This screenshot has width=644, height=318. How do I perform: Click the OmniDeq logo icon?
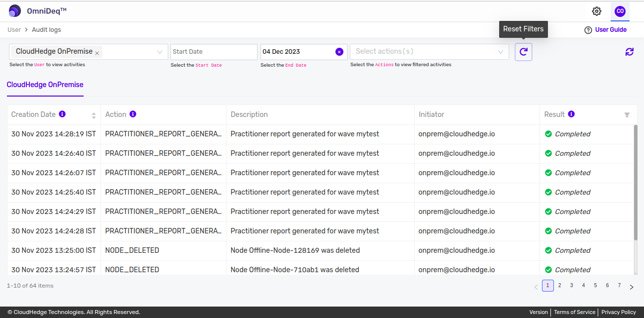[15, 11]
